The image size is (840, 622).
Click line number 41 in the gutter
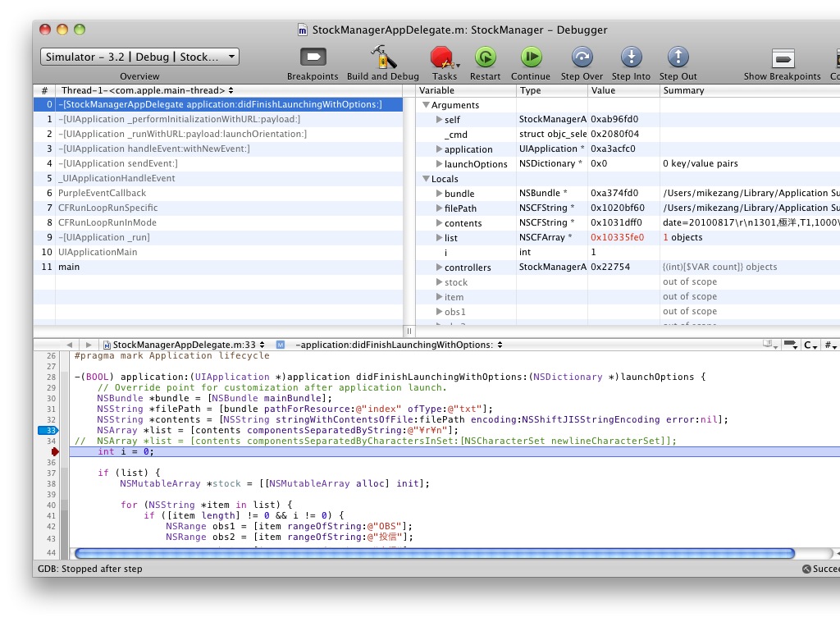[51, 516]
